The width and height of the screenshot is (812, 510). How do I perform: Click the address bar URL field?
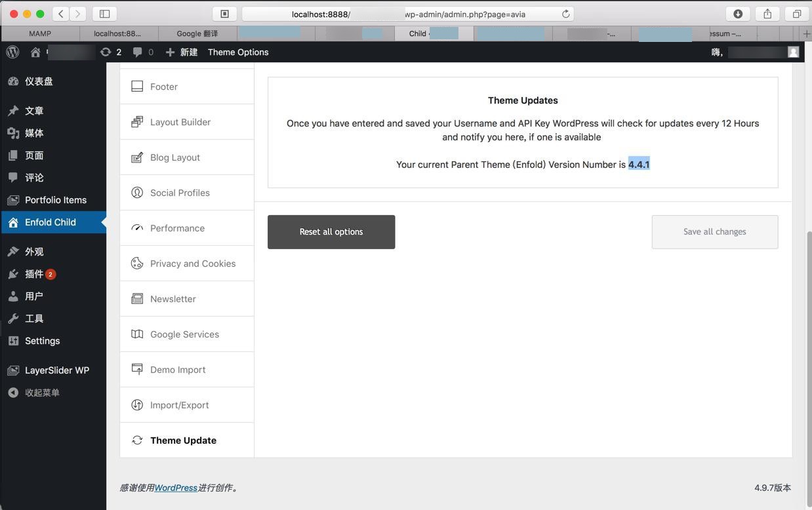(408, 14)
